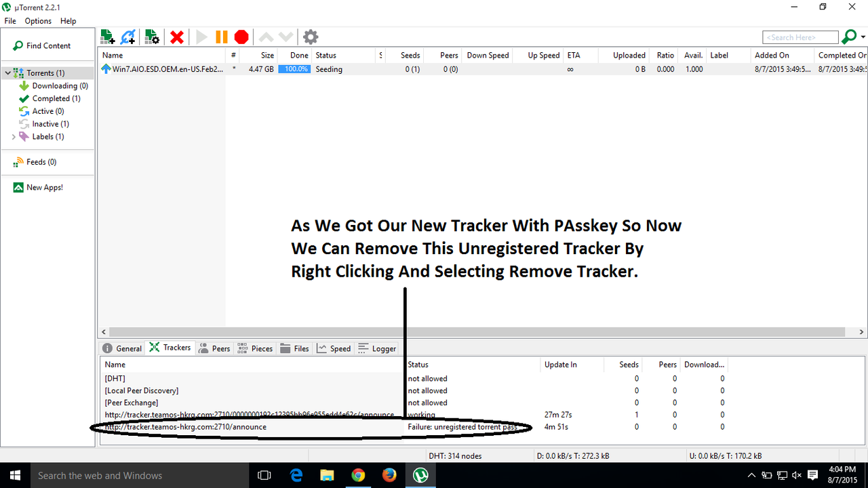
Task: Click the uTorrent taskbar icon
Action: pos(420,475)
